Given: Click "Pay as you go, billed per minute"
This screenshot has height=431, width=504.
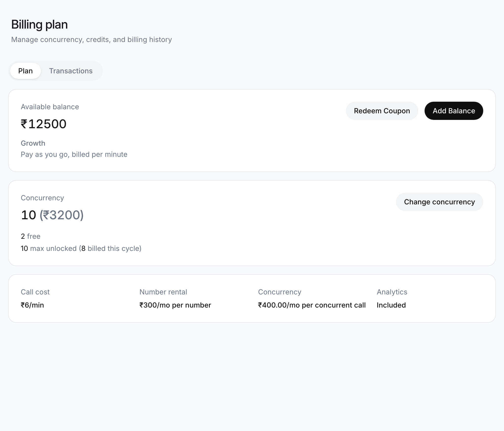Looking at the screenshot, I should coord(74,154).
